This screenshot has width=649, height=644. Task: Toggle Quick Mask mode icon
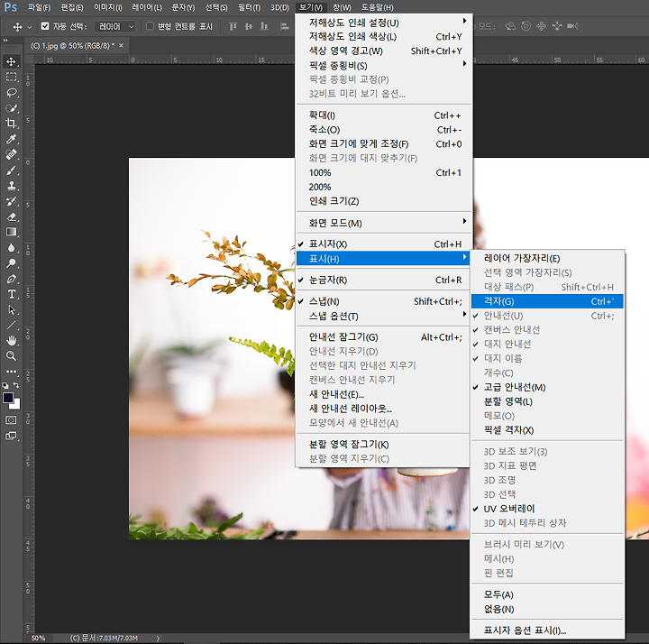[11, 420]
